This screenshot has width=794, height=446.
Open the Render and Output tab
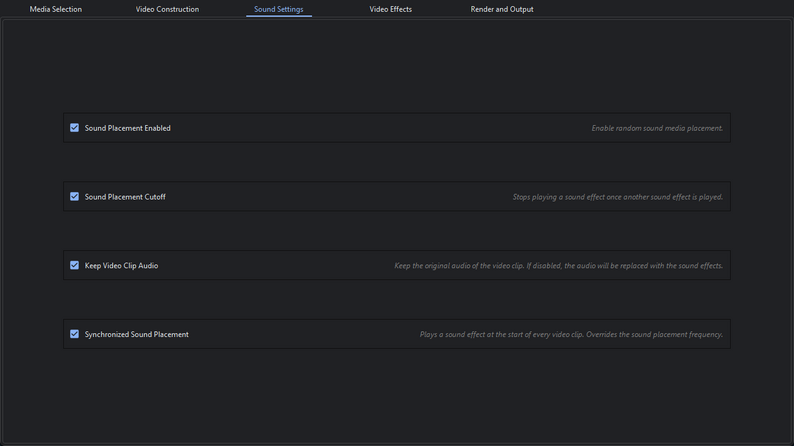[x=502, y=10]
